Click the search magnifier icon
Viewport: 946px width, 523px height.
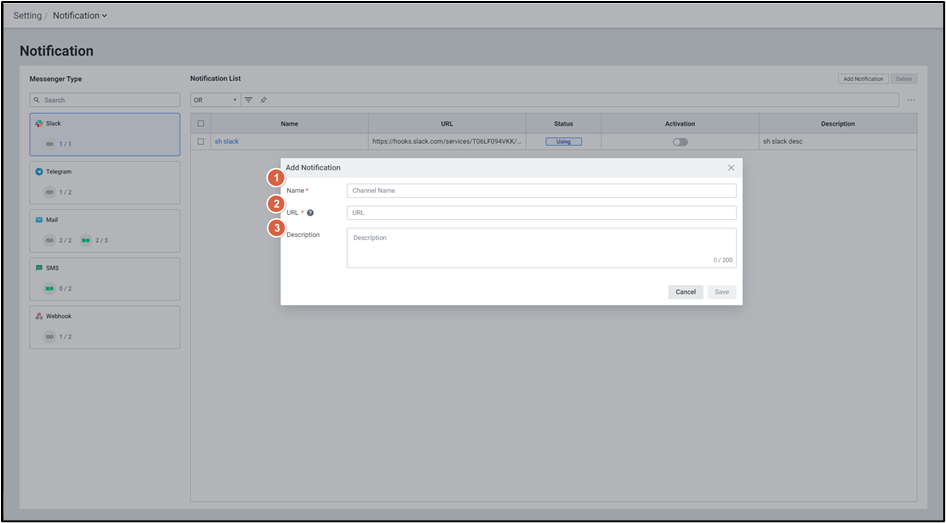(37, 100)
